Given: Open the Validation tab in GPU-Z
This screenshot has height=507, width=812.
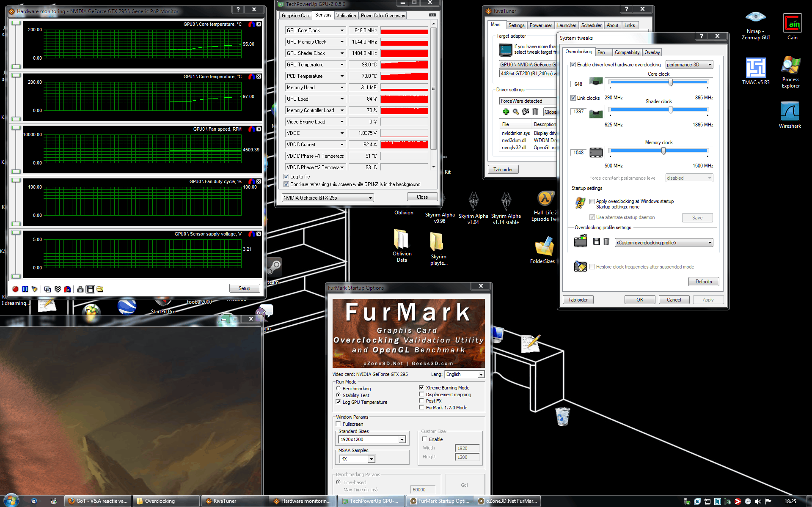Looking at the screenshot, I should pos(346,16).
